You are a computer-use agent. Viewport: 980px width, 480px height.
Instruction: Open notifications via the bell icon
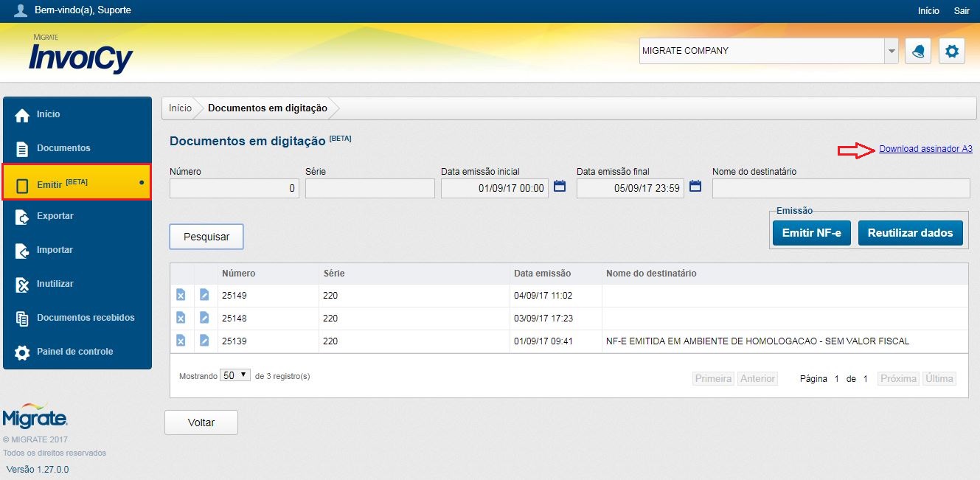point(917,50)
